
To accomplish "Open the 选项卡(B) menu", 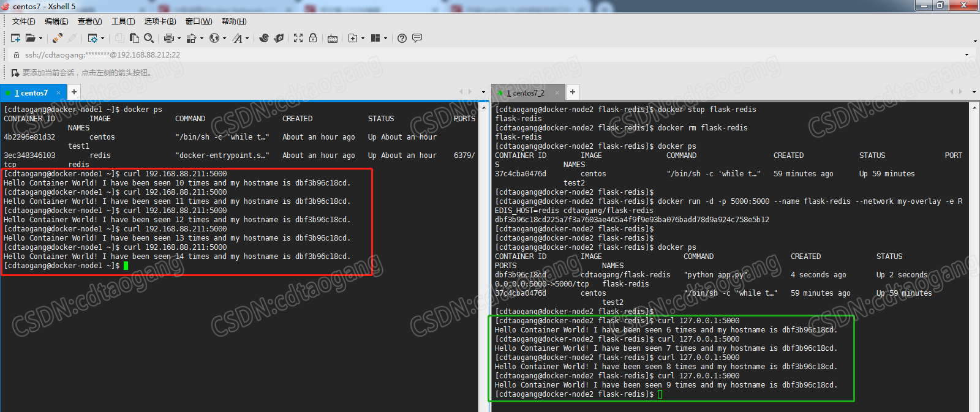I will point(160,21).
